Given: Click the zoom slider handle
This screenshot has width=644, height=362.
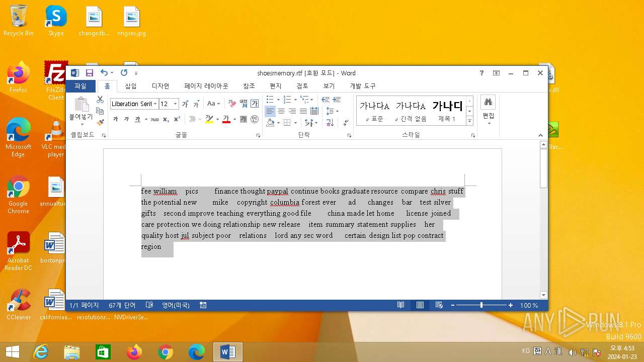Looking at the screenshot, I should tap(481, 305).
